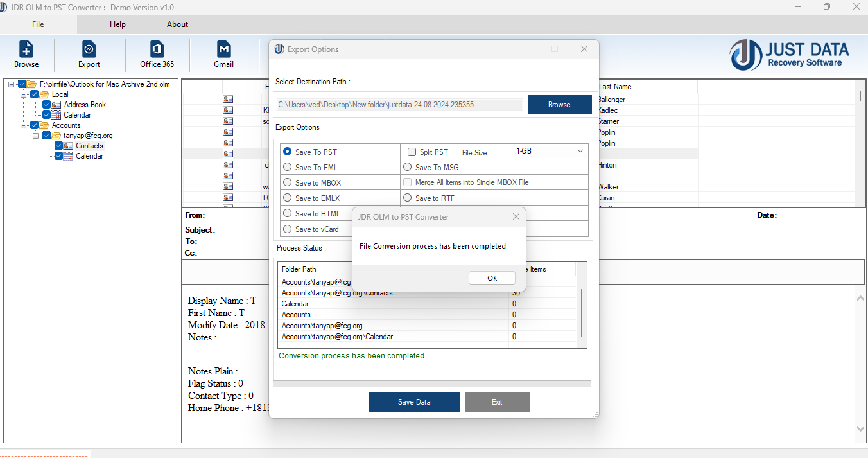
Task: Choose Save to RTF format
Action: tap(408, 198)
